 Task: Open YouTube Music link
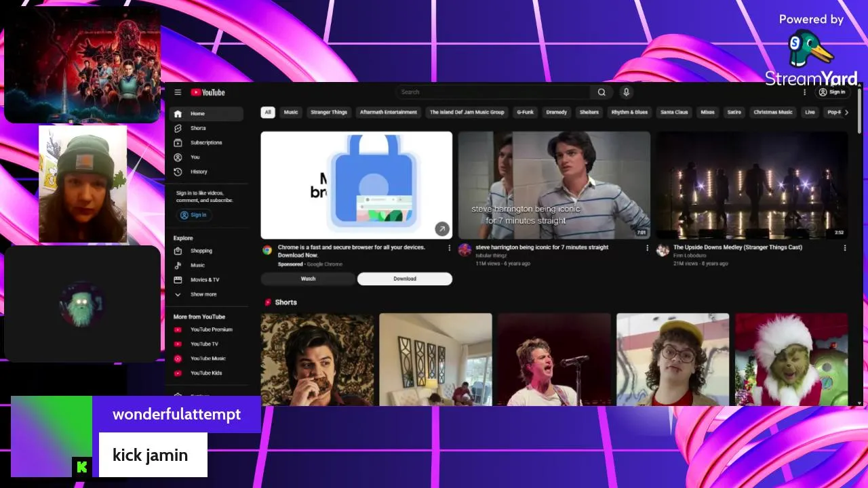point(206,358)
